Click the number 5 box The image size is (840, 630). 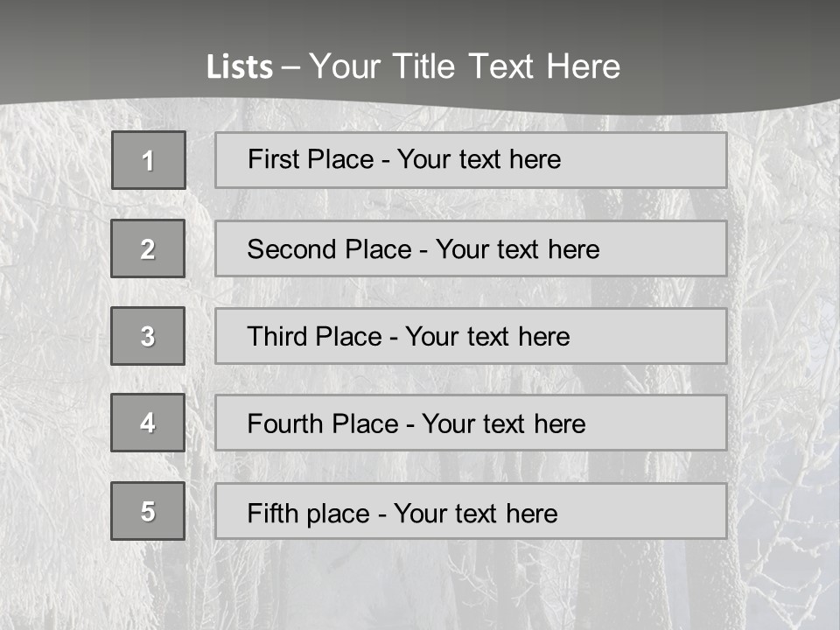tap(148, 511)
